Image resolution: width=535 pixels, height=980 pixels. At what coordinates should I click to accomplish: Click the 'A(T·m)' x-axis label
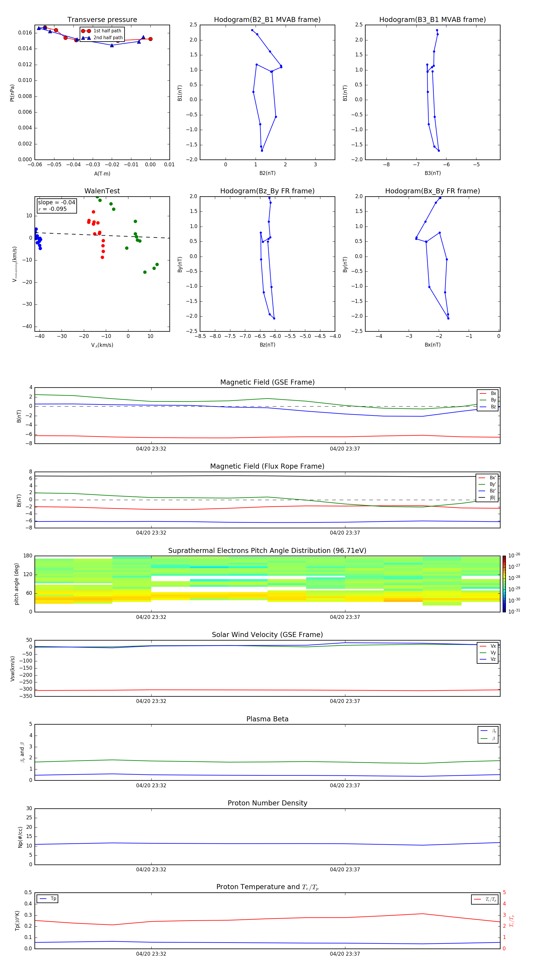point(102,174)
